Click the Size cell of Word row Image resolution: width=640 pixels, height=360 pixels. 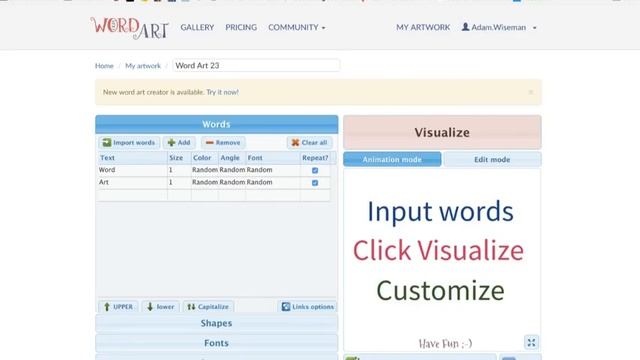click(179, 170)
